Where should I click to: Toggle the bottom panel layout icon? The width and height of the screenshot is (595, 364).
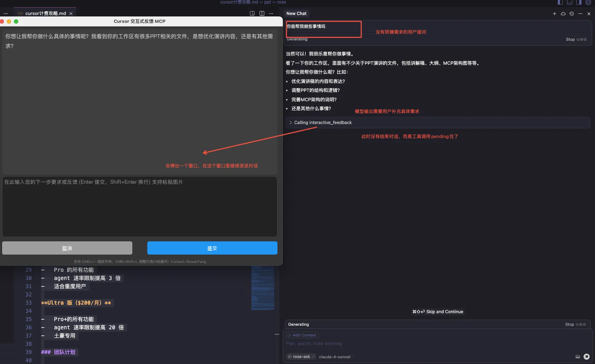click(x=570, y=2)
